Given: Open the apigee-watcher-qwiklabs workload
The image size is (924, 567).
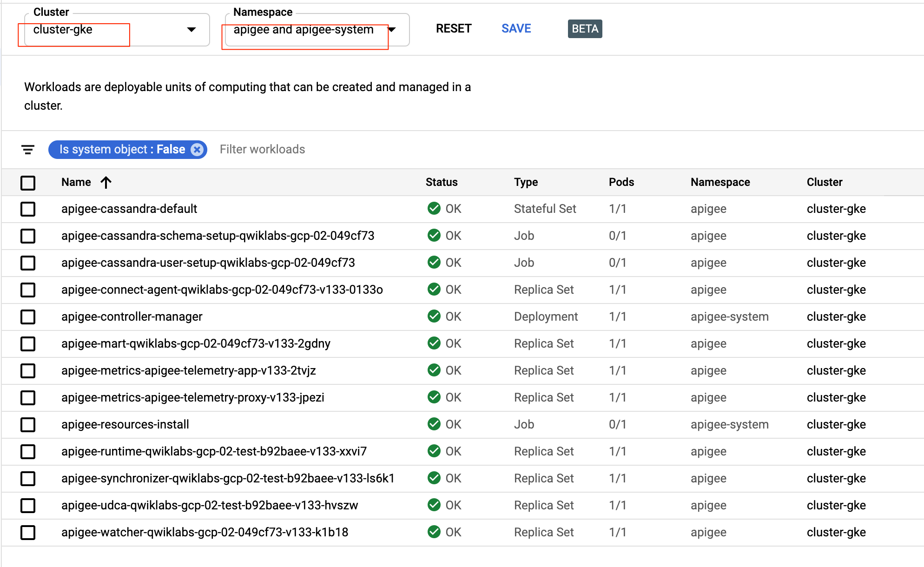Looking at the screenshot, I should coord(205,532).
